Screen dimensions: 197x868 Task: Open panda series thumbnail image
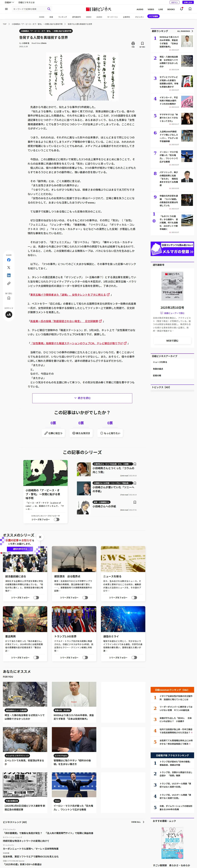pos(45,473)
